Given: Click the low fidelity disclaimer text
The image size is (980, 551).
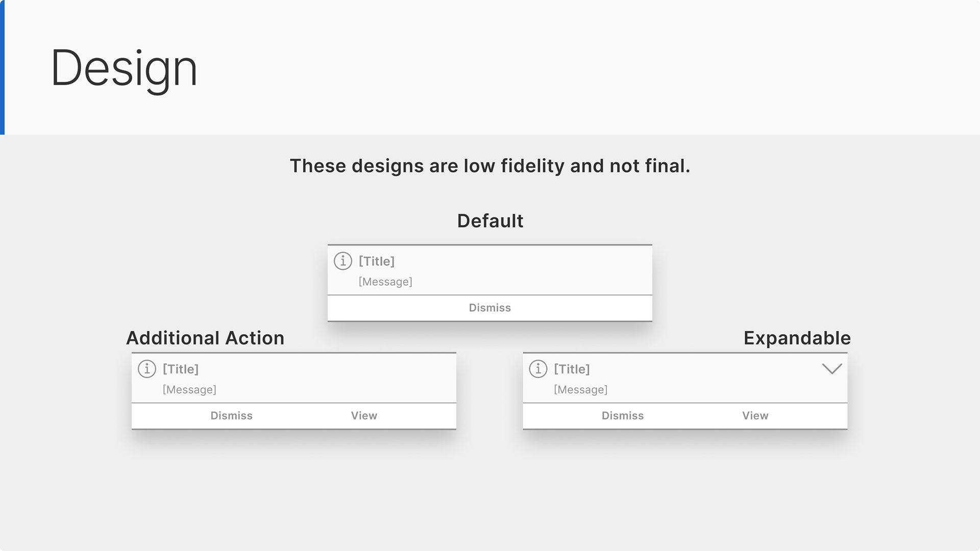Looking at the screenshot, I should point(490,166).
